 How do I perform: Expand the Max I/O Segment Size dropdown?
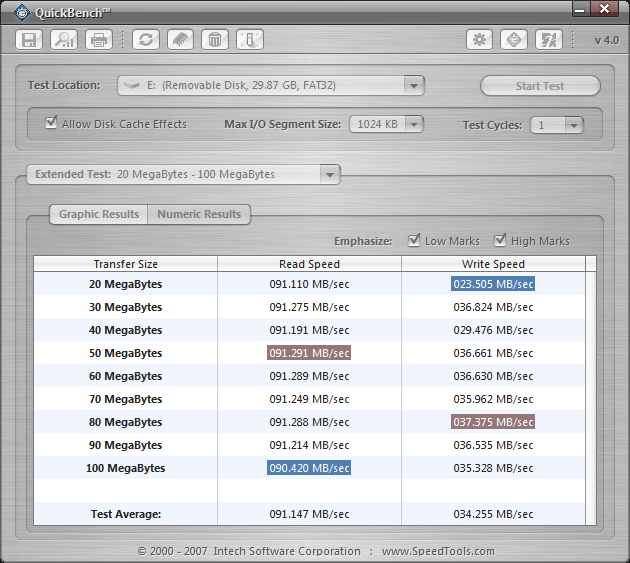[412, 125]
